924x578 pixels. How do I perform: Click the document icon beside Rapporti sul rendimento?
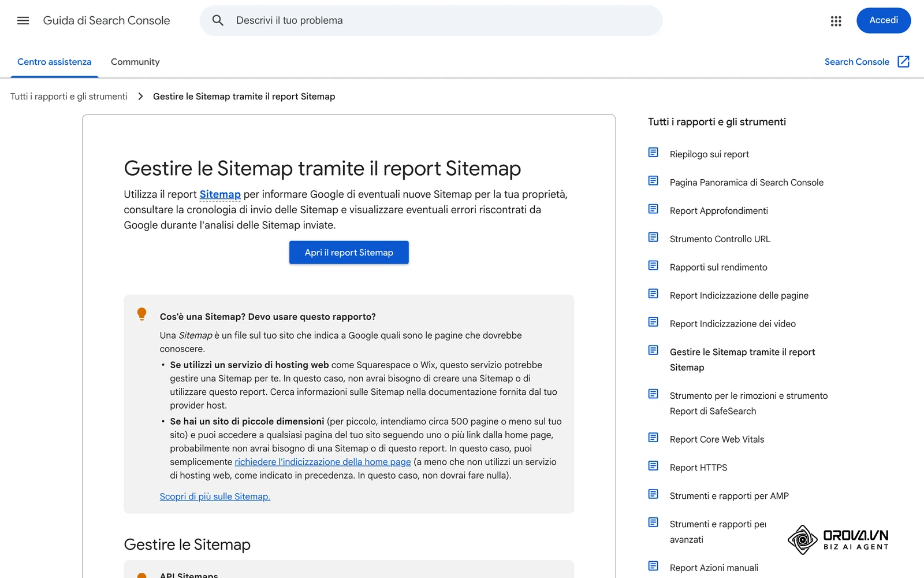[653, 266]
